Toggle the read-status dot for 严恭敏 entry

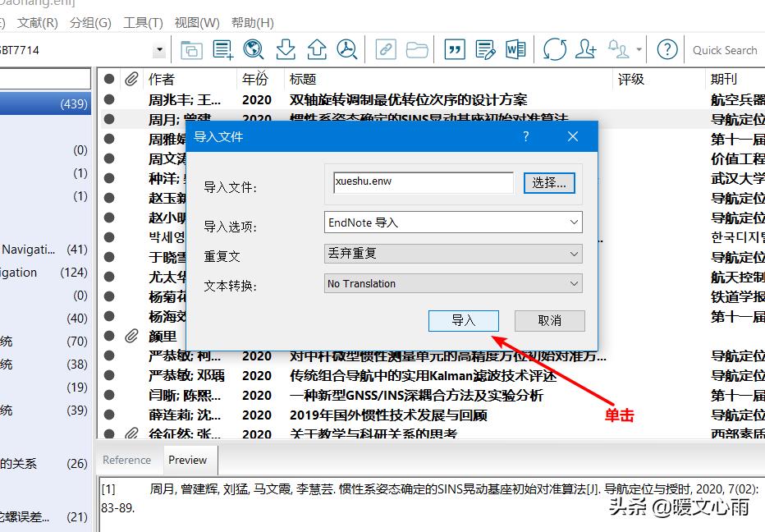click(x=108, y=355)
